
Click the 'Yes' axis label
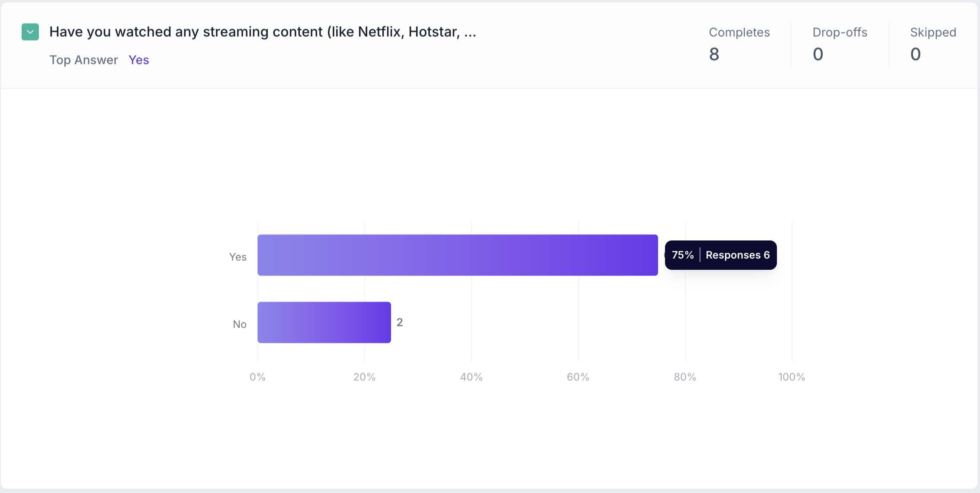tap(238, 257)
